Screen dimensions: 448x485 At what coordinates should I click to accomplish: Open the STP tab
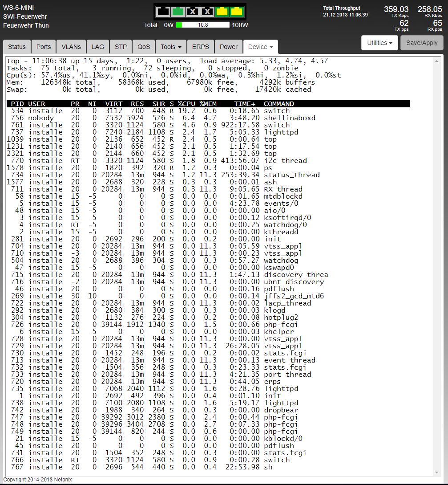pyautogui.click(x=121, y=47)
